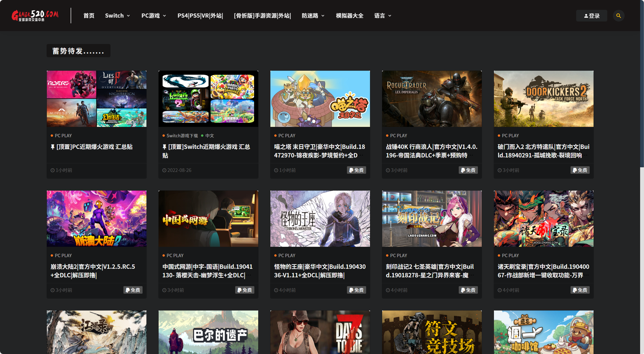Open 江湖录 cover image
This screenshot has width=644, height=354.
(x=97, y=332)
